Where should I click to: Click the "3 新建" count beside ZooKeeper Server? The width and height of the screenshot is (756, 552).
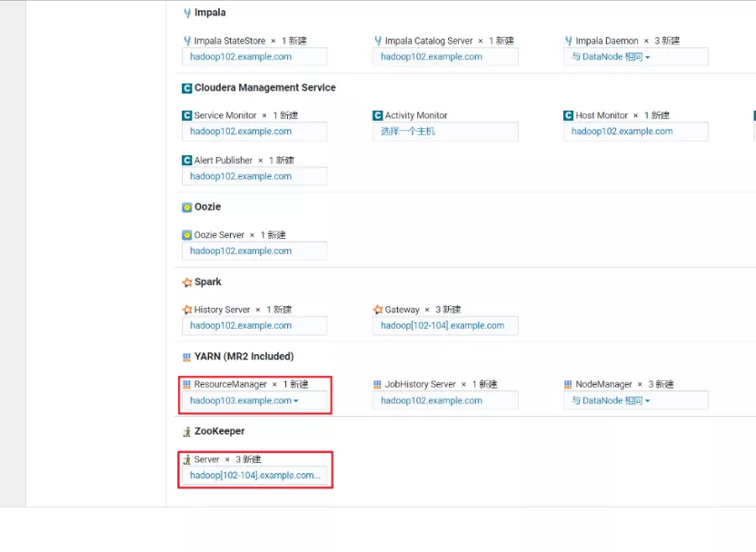[248, 459]
